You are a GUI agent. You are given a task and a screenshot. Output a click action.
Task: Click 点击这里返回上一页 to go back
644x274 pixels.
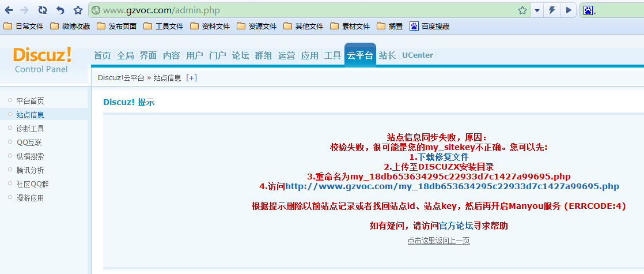click(x=438, y=241)
